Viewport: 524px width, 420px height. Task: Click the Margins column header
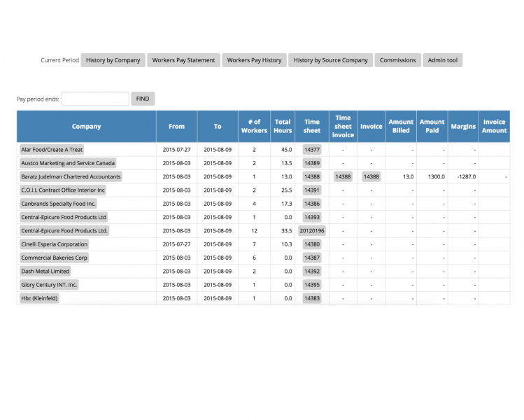pos(463,127)
